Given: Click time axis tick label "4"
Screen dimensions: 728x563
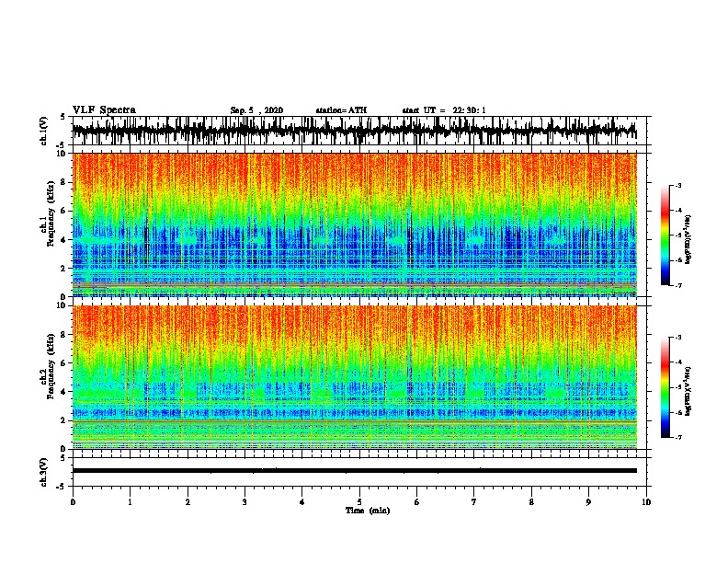Looking at the screenshot, I should click(x=302, y=502).
